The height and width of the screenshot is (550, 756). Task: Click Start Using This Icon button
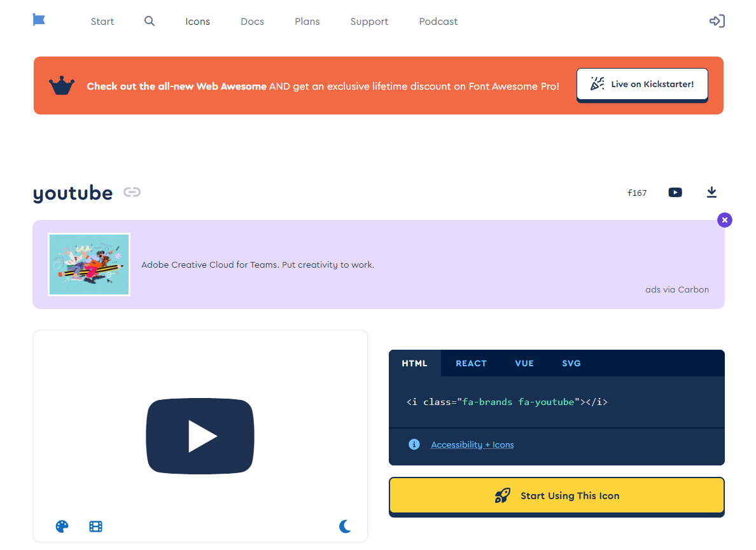(x=557, y=495)
